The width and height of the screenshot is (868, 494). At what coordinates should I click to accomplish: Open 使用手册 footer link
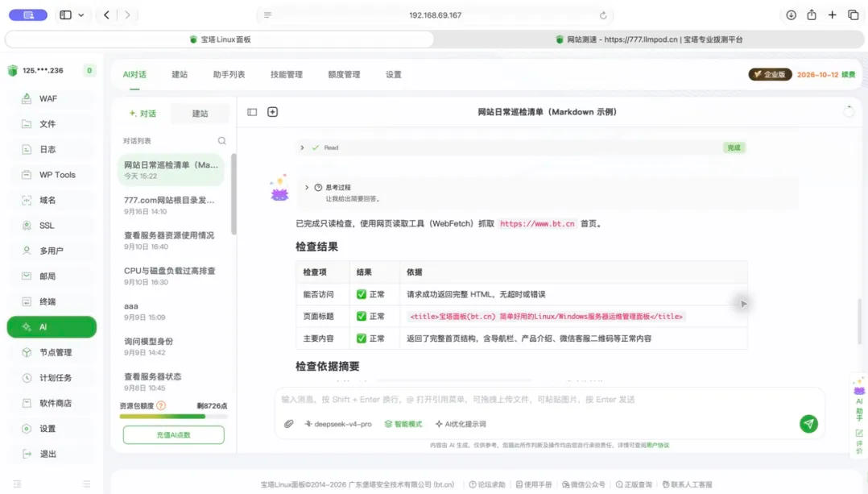tap(534, 484)
